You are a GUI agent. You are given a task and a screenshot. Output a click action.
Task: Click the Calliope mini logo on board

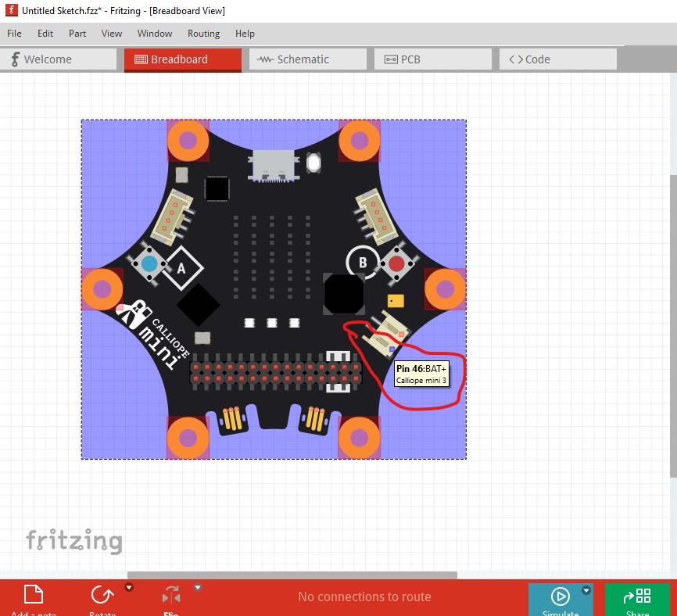(x=153, y=335)
